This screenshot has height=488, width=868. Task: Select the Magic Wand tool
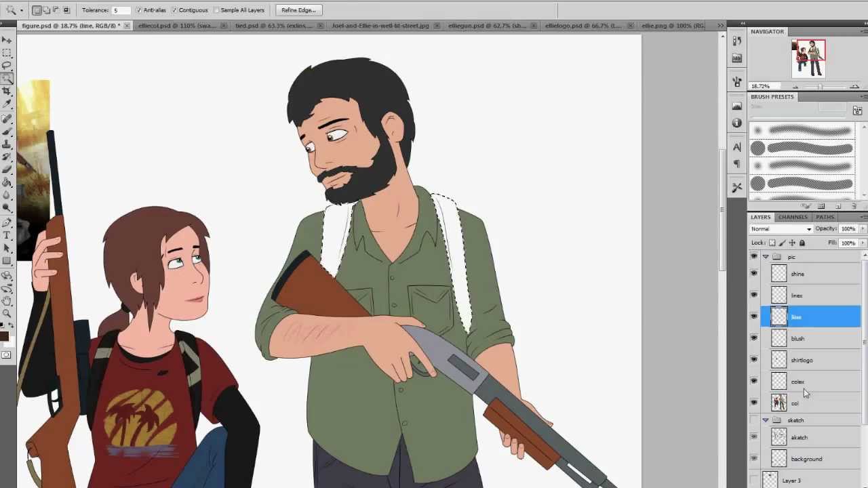point(7,79)
